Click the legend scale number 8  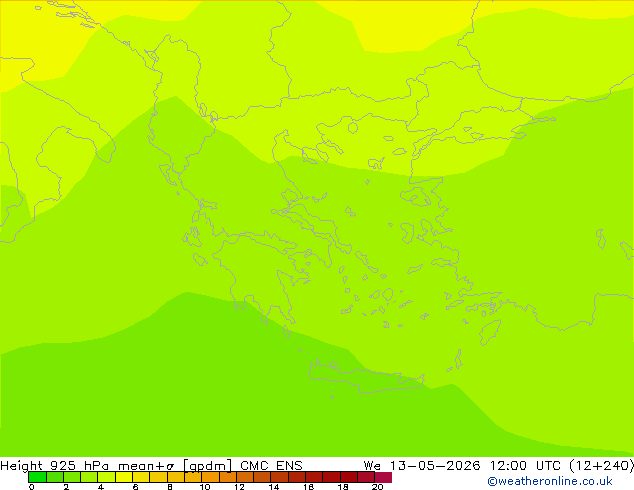point(170,486)
